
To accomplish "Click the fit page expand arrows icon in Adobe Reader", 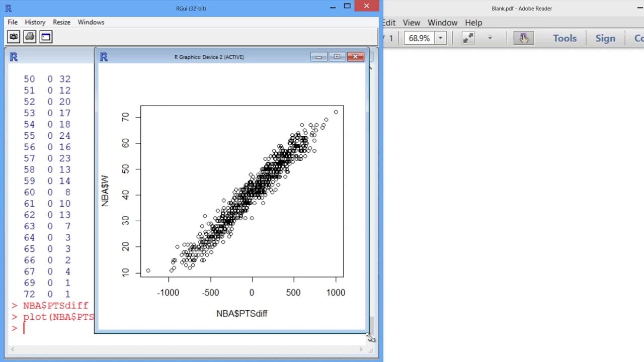I will point(468,38).
